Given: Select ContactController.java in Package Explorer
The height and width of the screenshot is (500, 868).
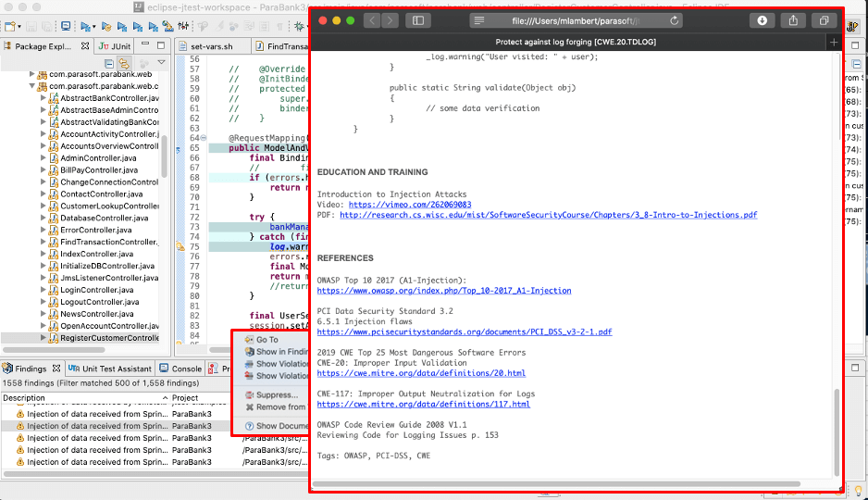Looking at the screenshot, I should click(101, 194).
